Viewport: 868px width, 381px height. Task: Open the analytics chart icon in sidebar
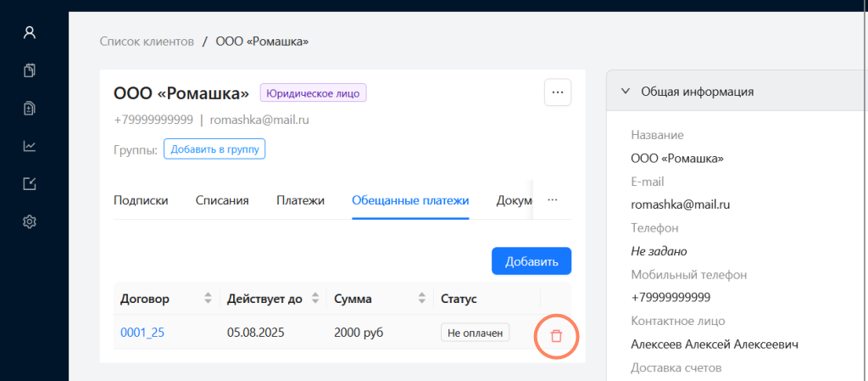coord(30,146)
